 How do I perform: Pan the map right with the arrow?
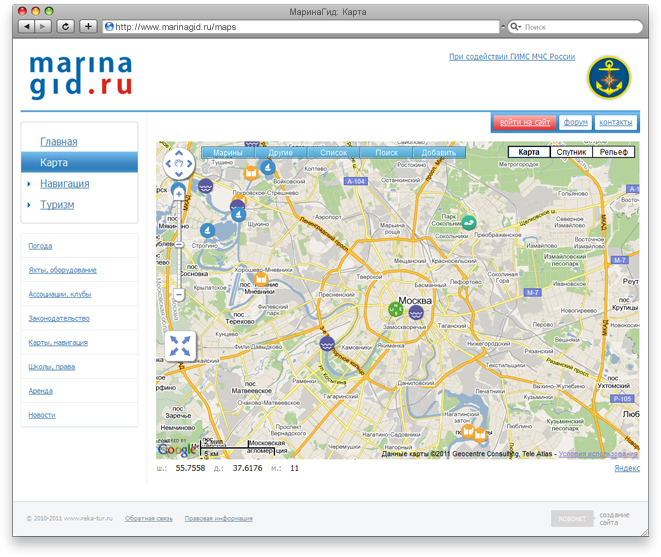click(x=190, y=163)
